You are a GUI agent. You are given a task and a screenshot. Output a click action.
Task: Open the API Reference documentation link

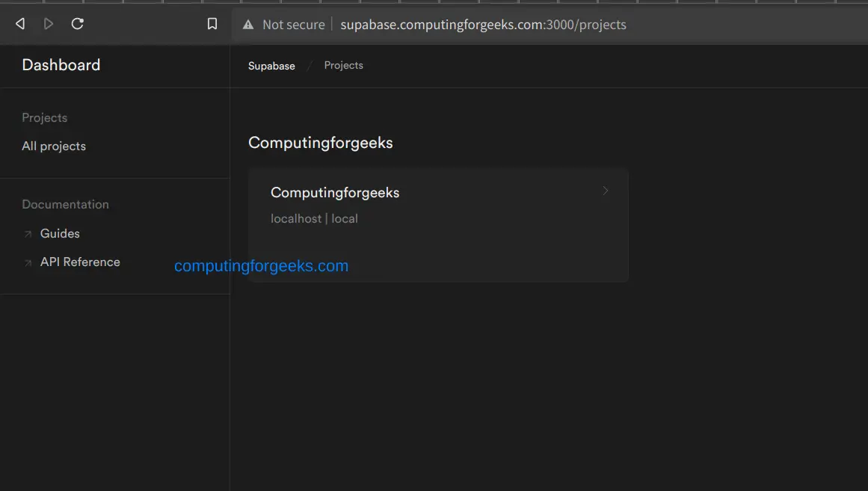80,262
